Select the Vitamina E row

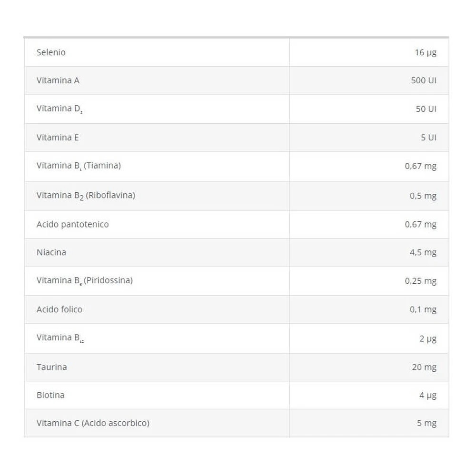pos(237,138)
